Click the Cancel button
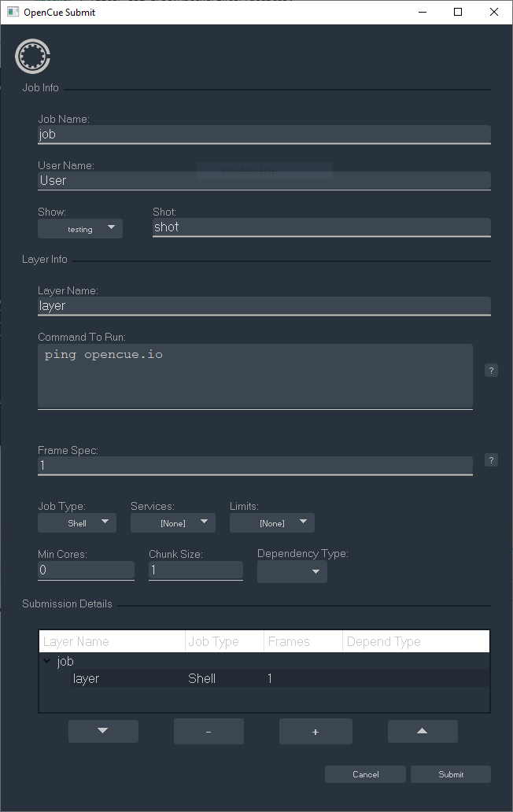Screen dimensions: 513x812 click(365, 774)
